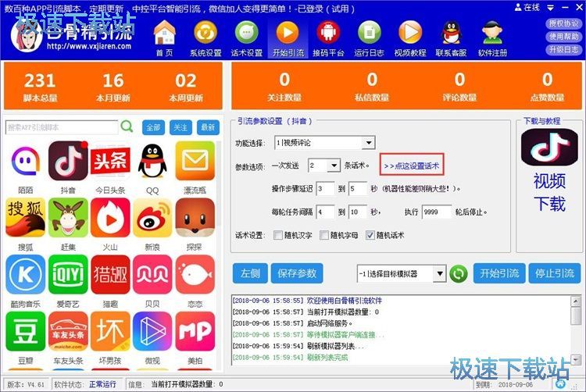Expand 选择目标模拟器 dropdown
This screenshot has width=586, height=392.
[x=440, y=274]
